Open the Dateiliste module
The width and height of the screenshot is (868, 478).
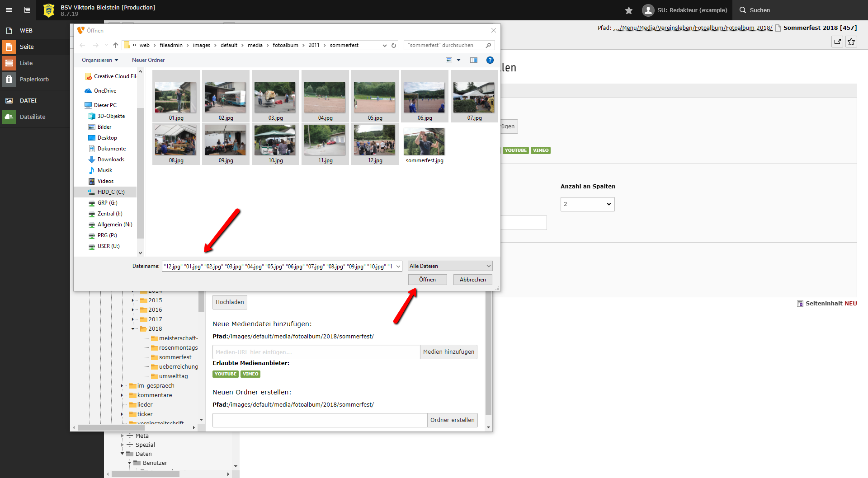[33, 117]
